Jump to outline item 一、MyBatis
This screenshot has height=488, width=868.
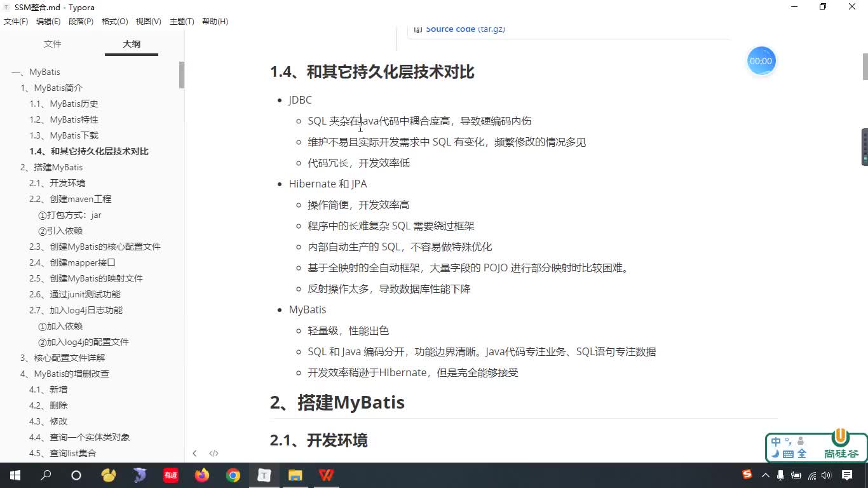[36, 72]
